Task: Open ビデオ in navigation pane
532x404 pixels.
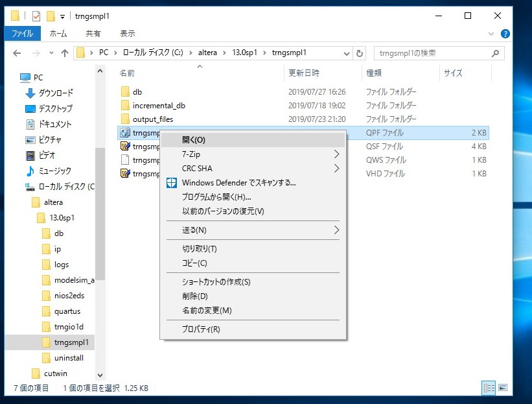Action: (40, 155)
